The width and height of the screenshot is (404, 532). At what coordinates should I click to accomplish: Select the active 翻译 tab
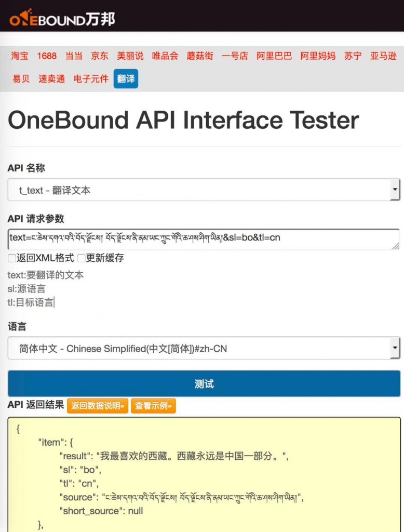[126, 79]
